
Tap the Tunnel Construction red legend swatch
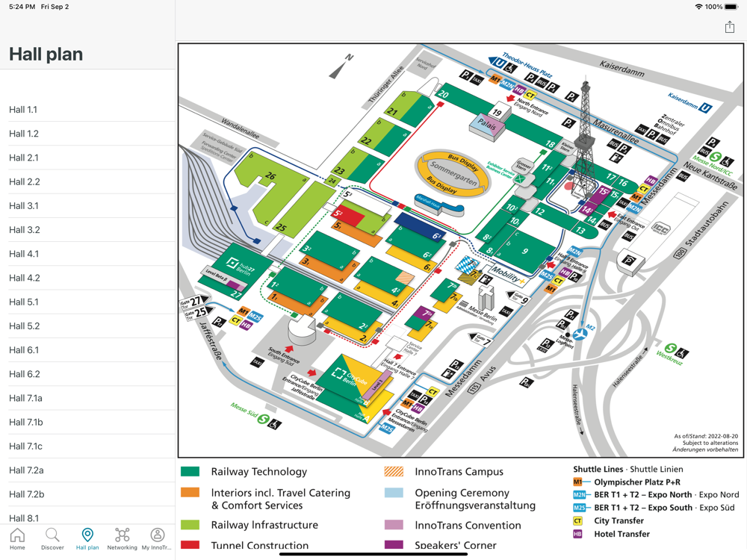(190, 544)
